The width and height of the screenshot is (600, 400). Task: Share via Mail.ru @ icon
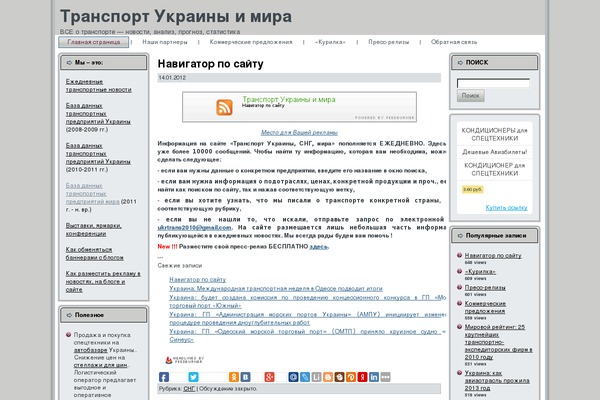click(x=293, y=377)
